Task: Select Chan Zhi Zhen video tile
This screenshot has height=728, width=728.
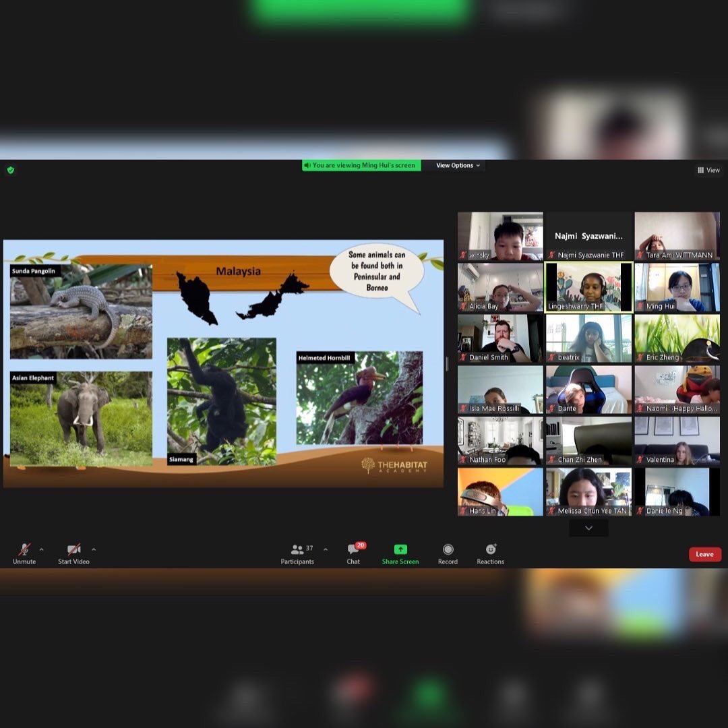Action: tap(588, 440)
